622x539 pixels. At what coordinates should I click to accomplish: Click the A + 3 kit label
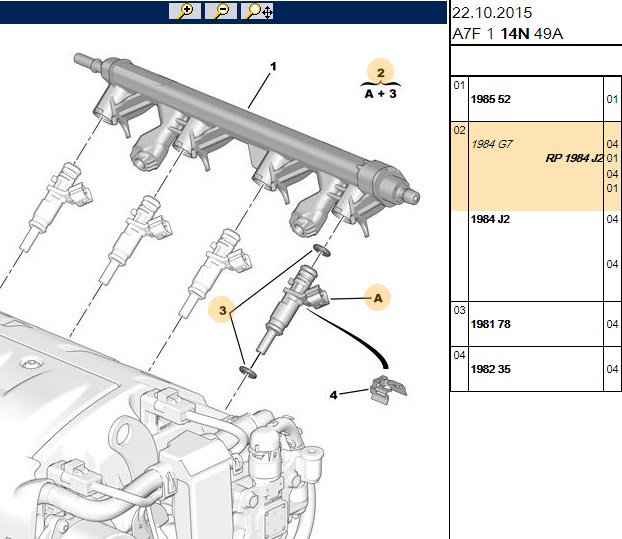point(380,94)
